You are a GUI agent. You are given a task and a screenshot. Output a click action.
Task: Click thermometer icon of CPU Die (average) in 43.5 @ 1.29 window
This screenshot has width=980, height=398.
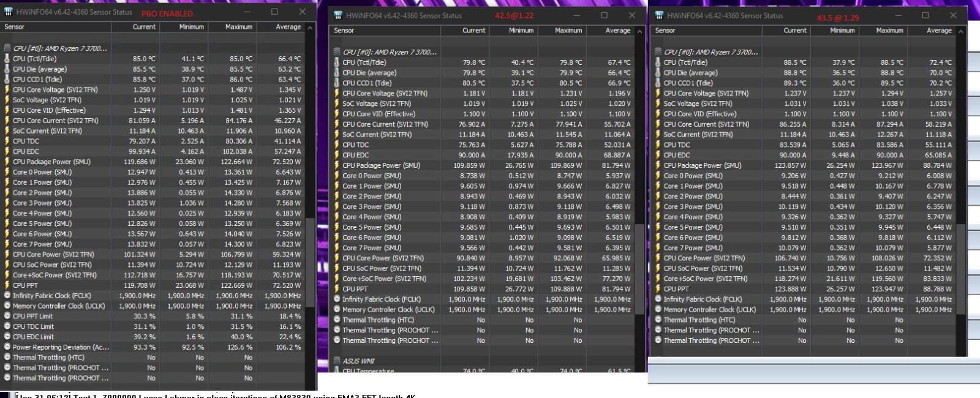tap(658, 72)
